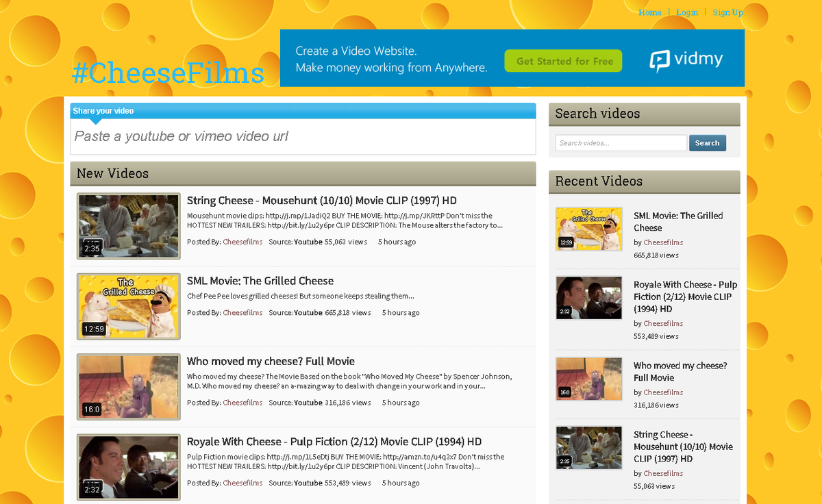Click the 'Share your video' header label

point(103,111)
